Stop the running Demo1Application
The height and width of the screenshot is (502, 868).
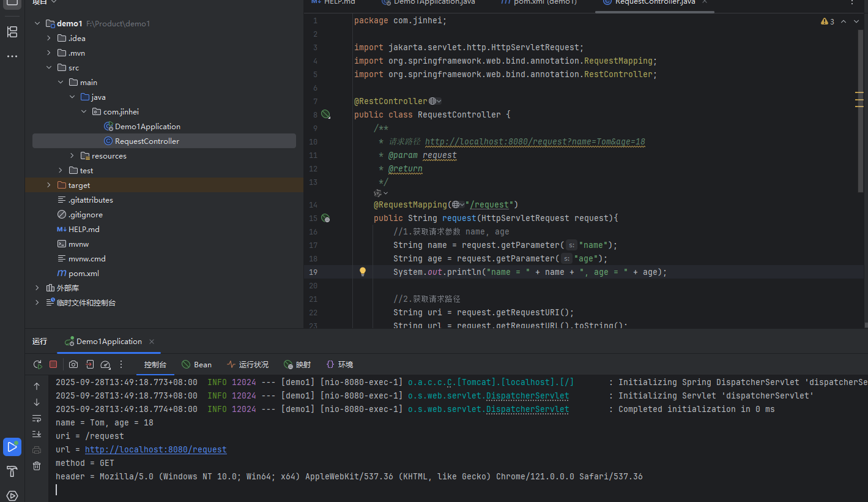tap(53, 364)
